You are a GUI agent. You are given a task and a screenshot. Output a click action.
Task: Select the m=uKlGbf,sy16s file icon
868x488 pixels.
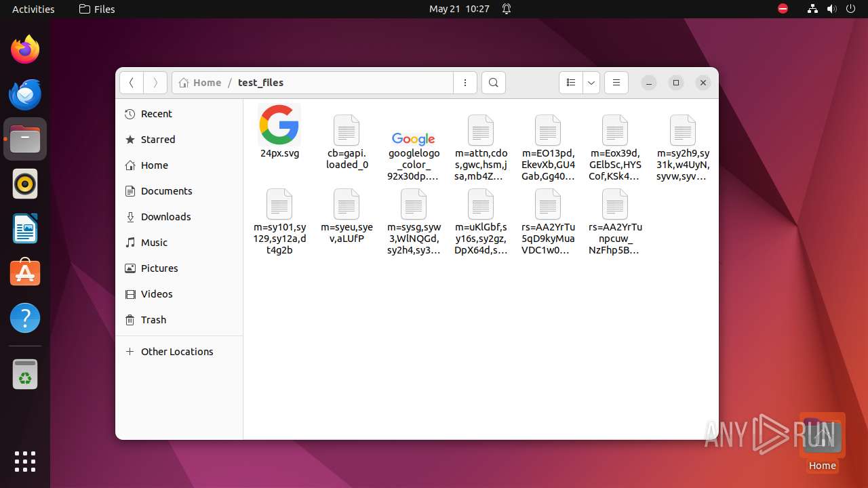pyautogui.click(x=481, y=204)
